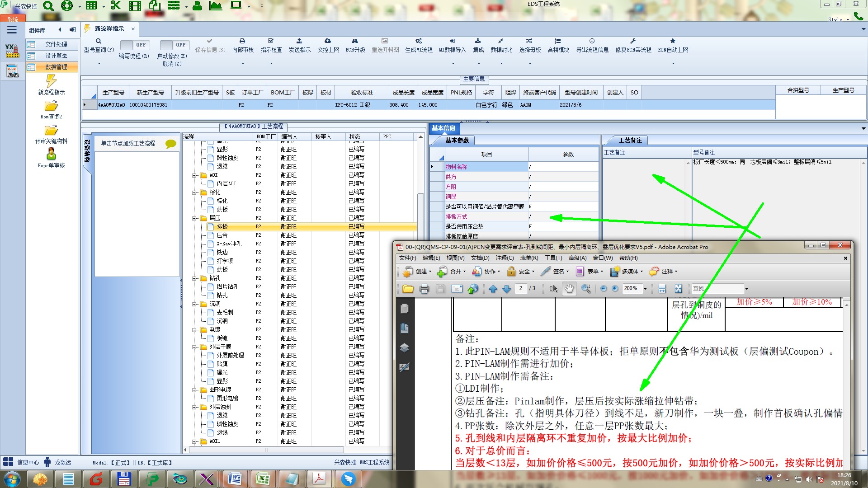Screen dimensions: 868x488
Task: Click 单击节点加载工艺流程 button
Action: click(x=128, y=143)
